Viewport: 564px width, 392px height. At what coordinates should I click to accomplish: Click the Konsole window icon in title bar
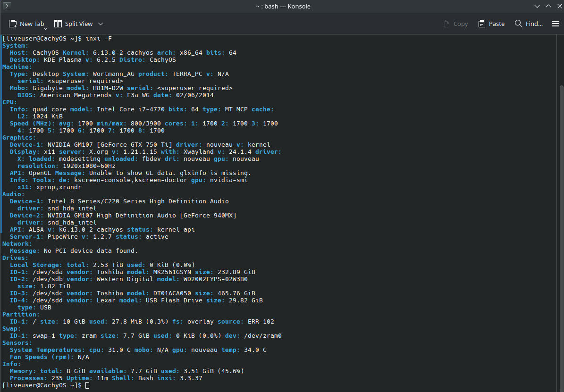7,6
